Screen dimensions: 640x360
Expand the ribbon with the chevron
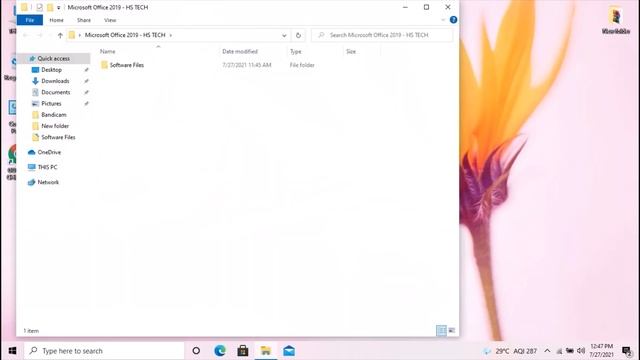(x=443, y=20)
